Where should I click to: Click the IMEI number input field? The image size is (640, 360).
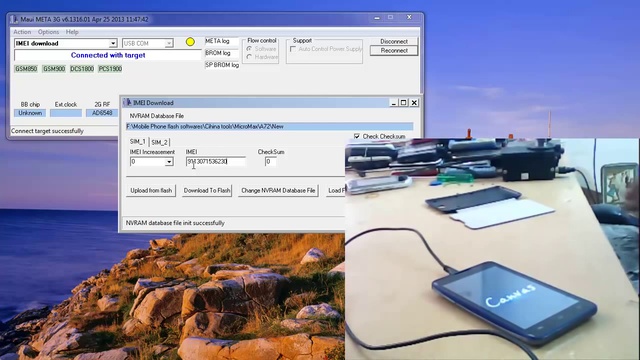[x=216, y=162]
